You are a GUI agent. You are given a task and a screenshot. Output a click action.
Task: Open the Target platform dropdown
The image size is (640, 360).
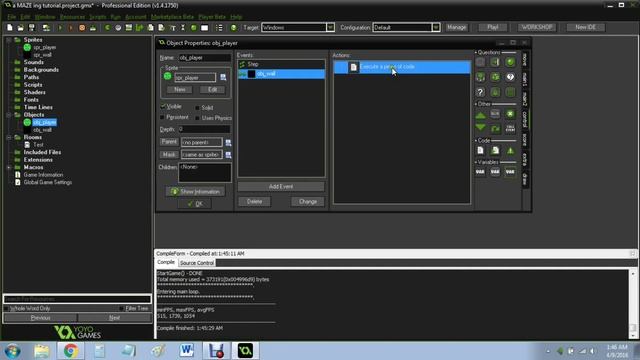(330, 27)
